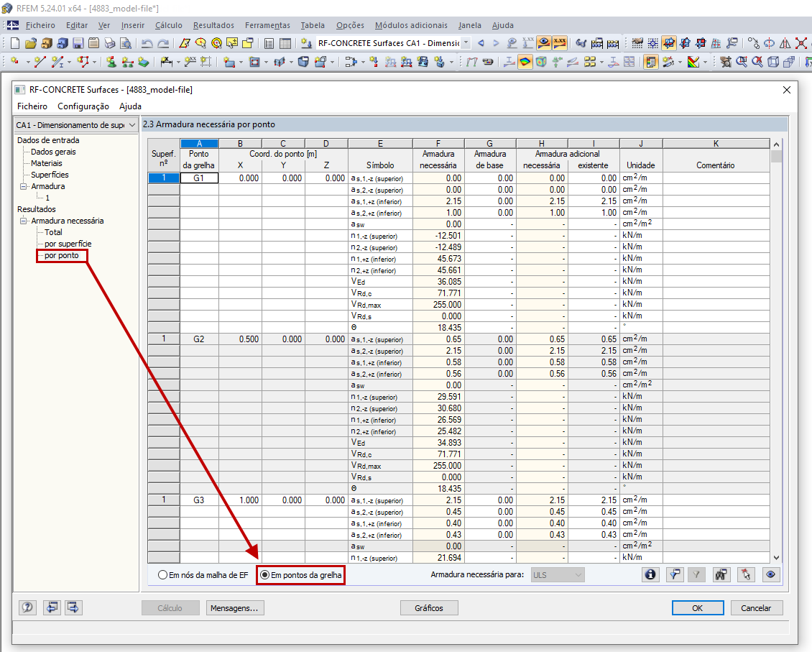Click the wireframe cube view icon

[x=773, y=62]
